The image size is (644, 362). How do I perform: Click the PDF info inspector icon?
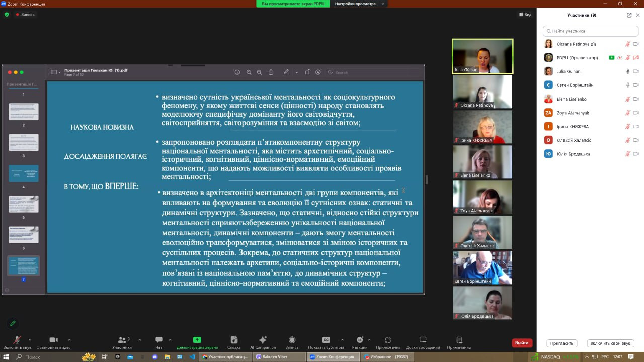pyautogui.click(x=237, y=72)
